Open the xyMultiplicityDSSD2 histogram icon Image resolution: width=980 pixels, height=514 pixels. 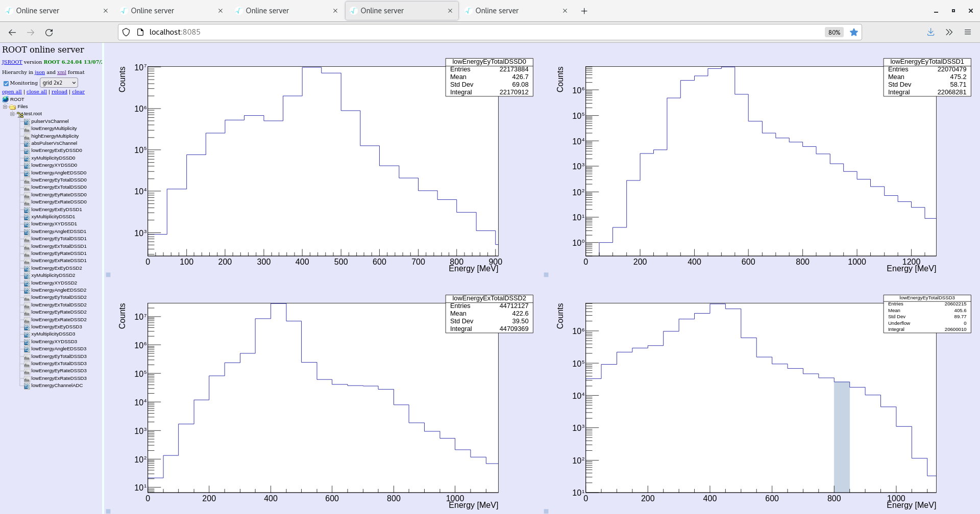(27, 275)
